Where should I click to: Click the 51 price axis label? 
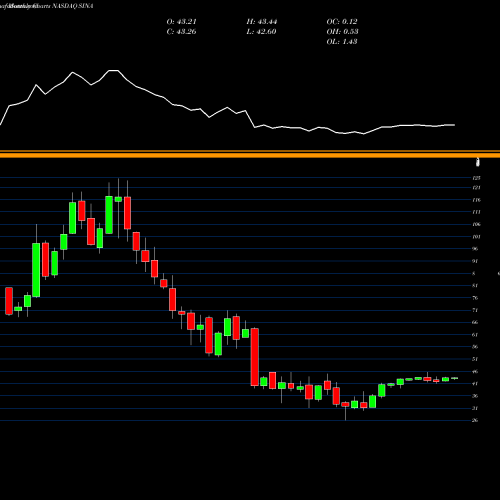pyautogui.click(x=475, y=359)
